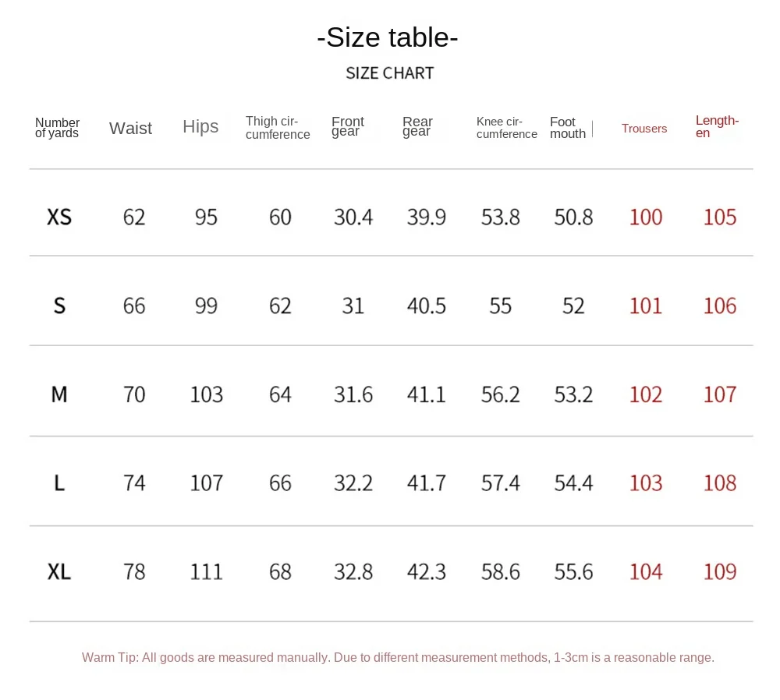
Task: Click the Rear gear column header
Action: pyautogui.click(x=417, y=127)
